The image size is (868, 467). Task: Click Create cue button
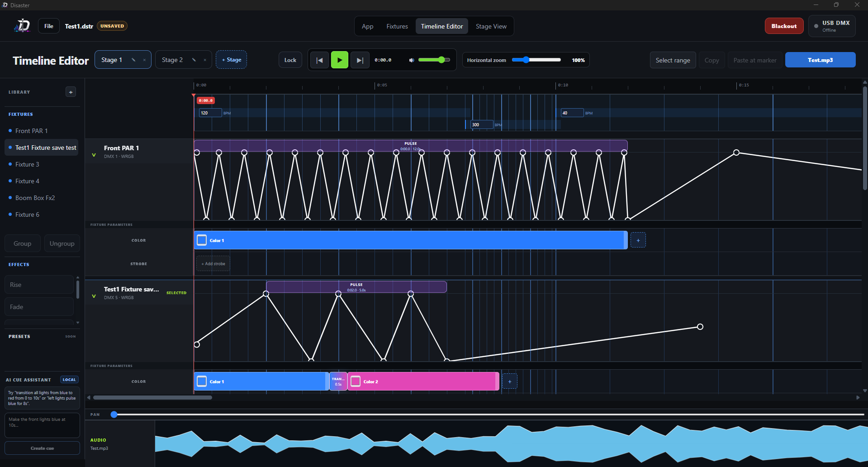pos(42,448)
